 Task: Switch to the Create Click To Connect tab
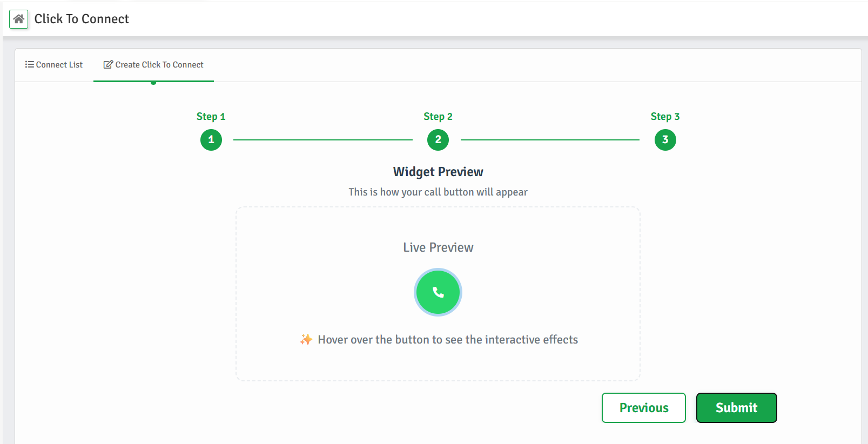point(154,65)
